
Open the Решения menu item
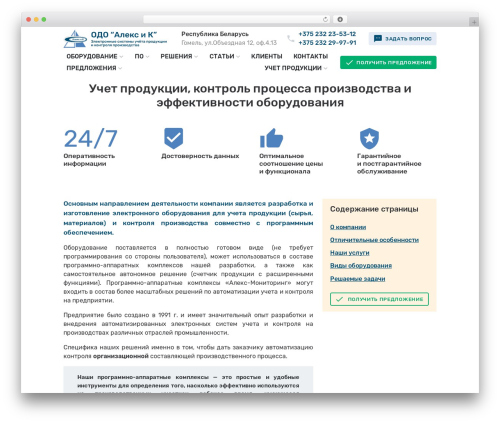click(x=176, y=56)
